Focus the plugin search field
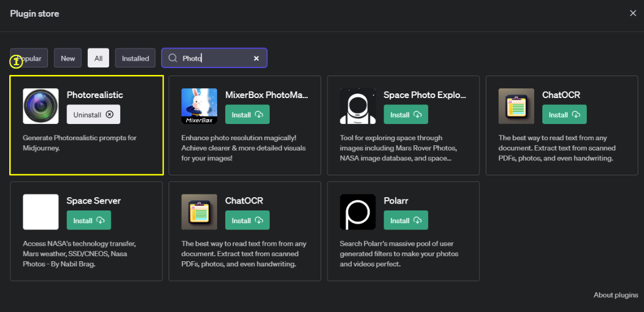The width and height of the screenshot is (644, 312). coord(214,58)
